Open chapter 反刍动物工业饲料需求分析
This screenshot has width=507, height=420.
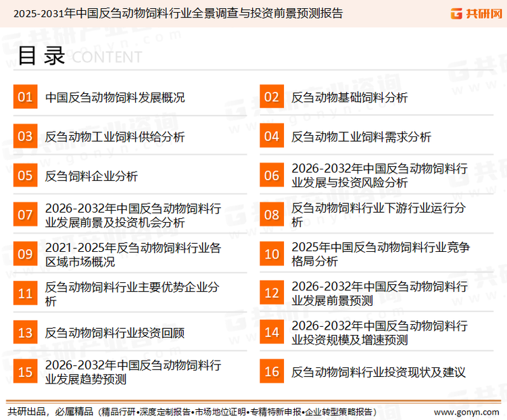361,136
